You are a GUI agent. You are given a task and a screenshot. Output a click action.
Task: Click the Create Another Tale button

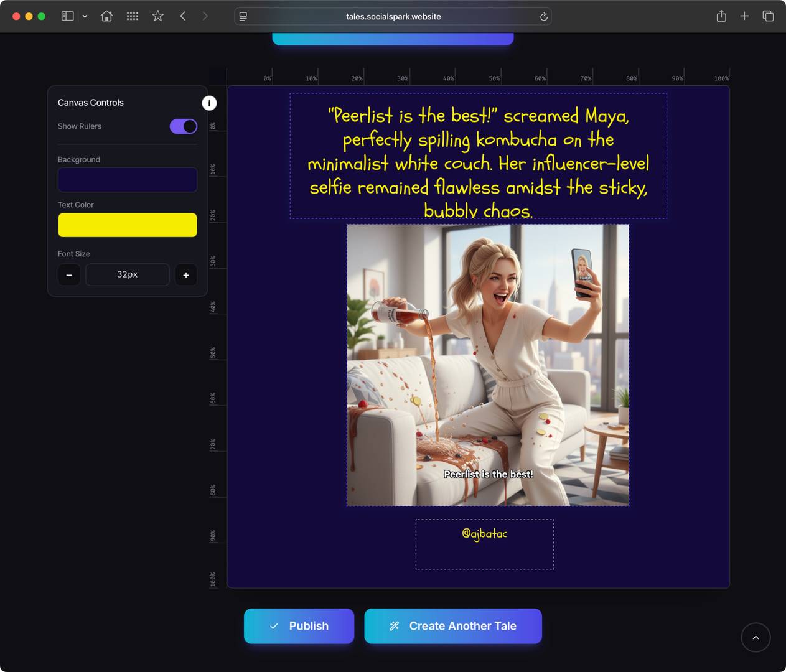tap(452, 626)
